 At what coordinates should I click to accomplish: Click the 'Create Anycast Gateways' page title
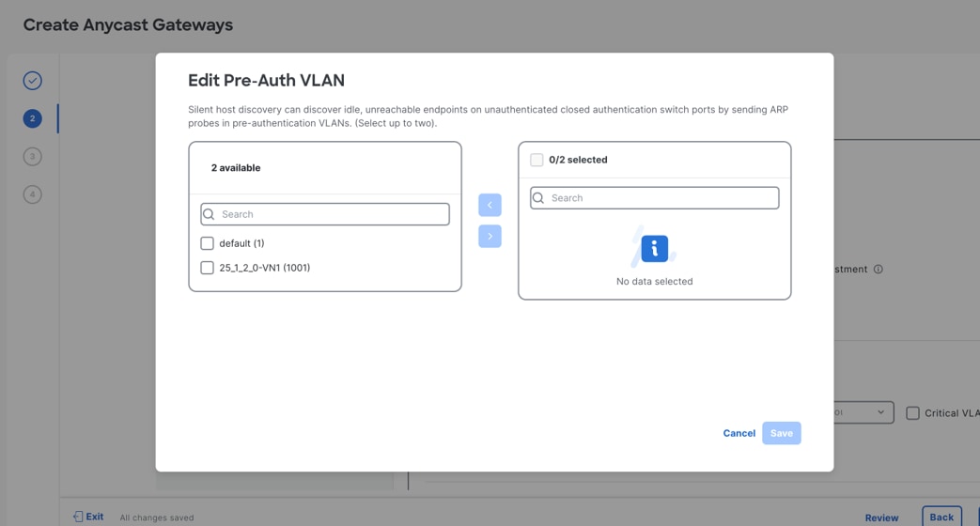128,25
